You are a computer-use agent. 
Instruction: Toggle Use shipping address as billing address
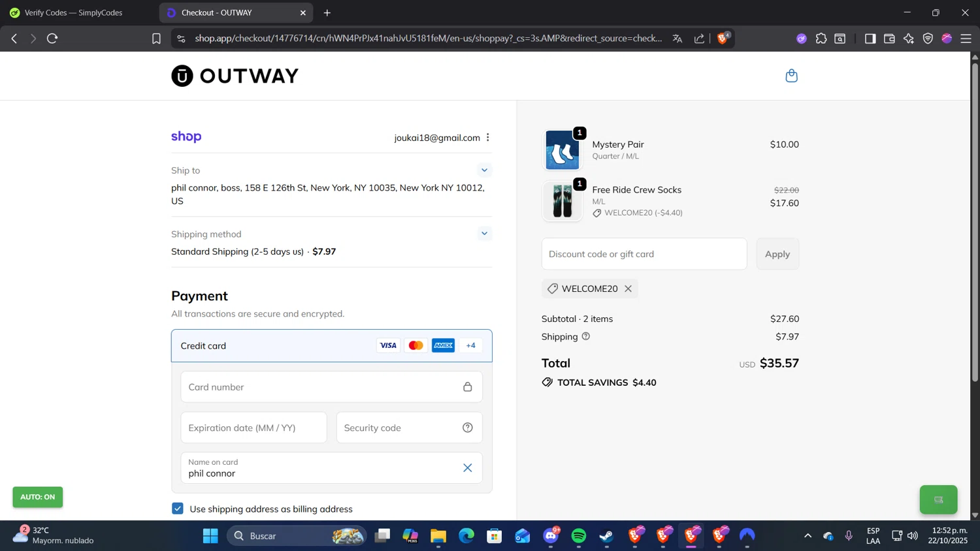(x=178, y=509)
